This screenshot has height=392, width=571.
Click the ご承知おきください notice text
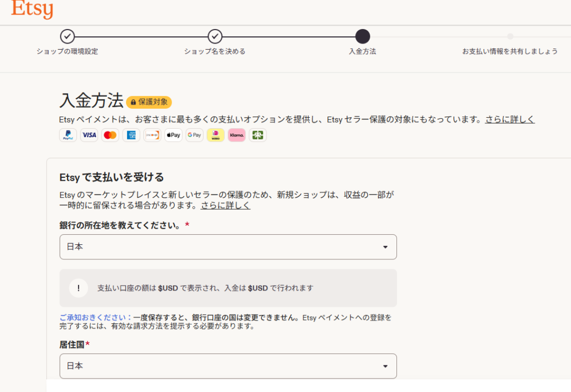(x=96, y=317)
